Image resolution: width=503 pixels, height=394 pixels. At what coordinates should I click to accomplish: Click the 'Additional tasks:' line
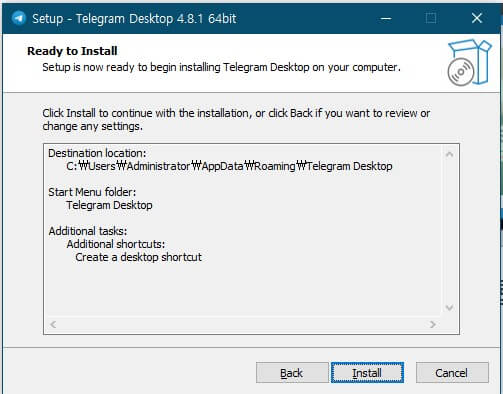click(88, 231)
